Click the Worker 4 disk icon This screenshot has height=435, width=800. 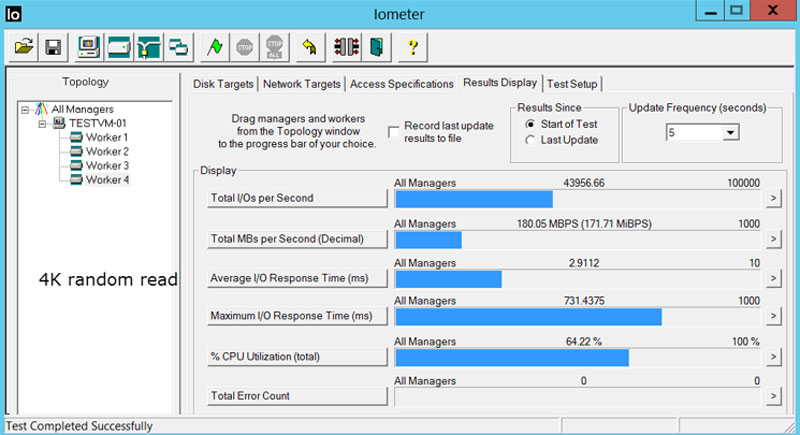click(x=77, y=180)
